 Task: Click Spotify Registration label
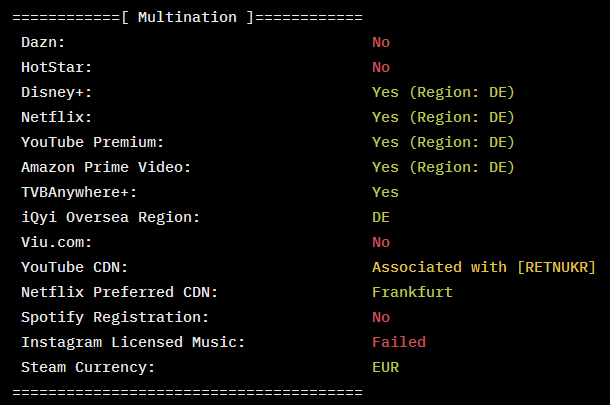pyautogui.click(x=115, y=317)
